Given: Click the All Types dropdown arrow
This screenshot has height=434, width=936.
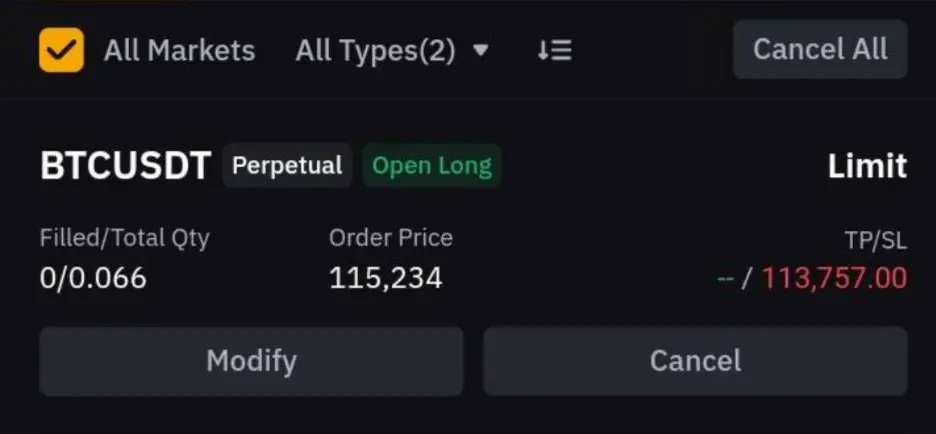Looking at the screenshot, I should (481, 51).
